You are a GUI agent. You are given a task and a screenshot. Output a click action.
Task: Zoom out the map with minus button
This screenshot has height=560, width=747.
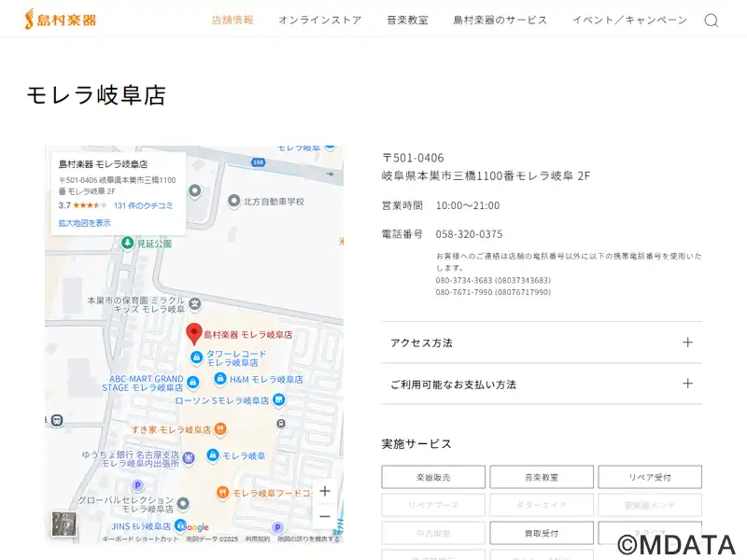[325, 516]
